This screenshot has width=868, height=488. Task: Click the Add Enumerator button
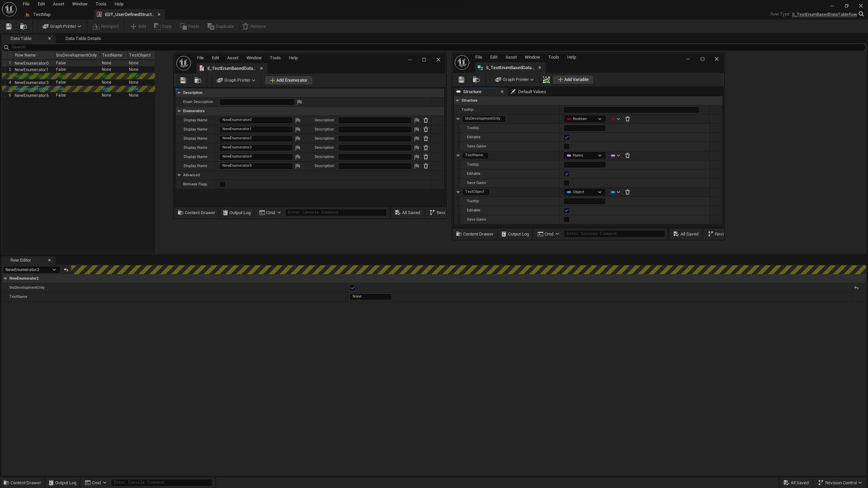[x=288, y=80]
